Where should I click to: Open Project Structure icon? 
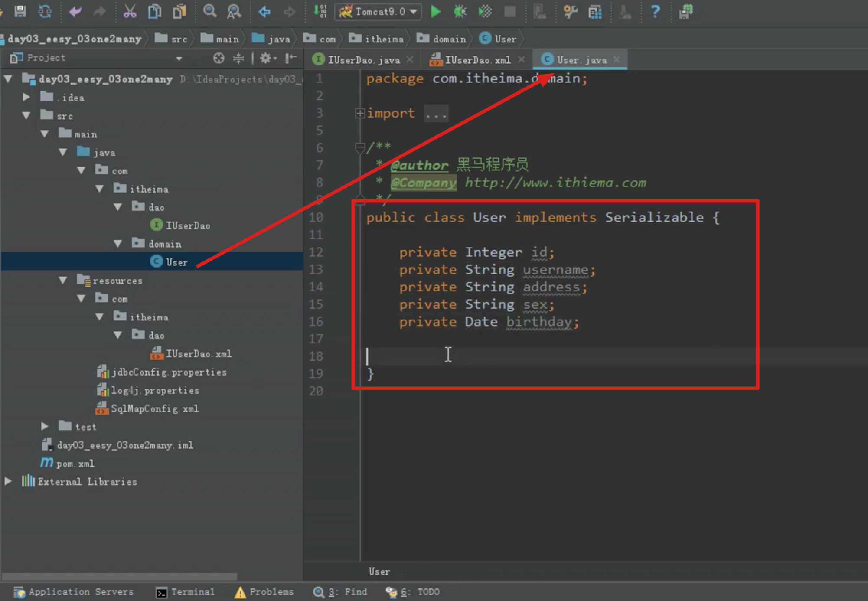[x=595, y=11]
